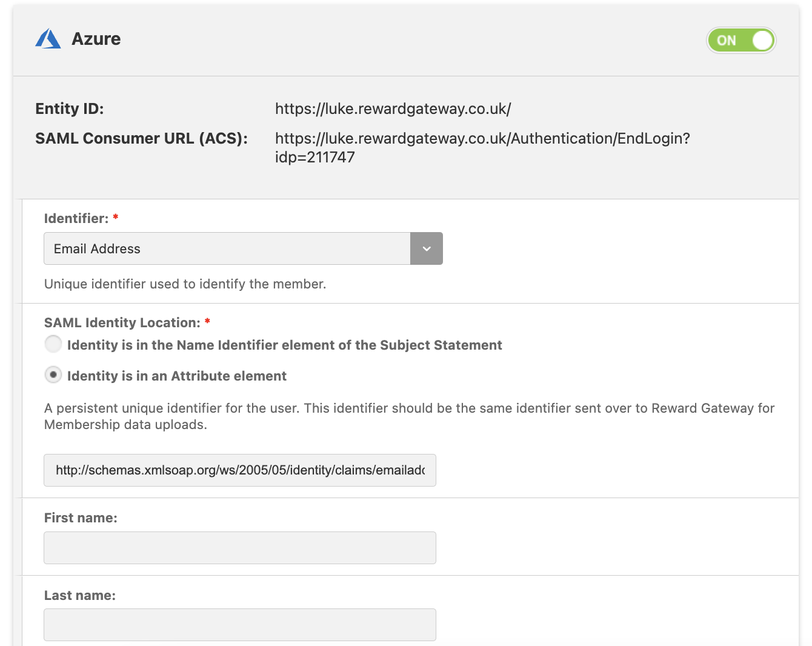Click the Azure logo icon

(48, 39)
